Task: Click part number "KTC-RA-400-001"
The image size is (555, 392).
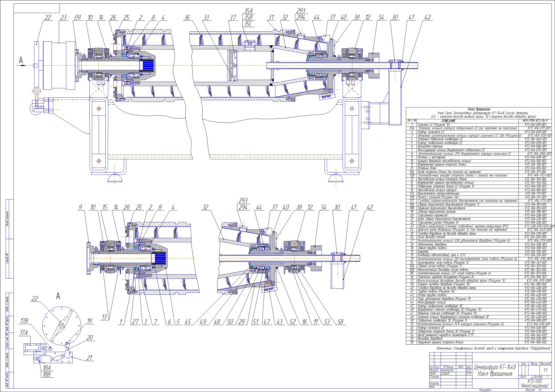Action: [x=535, y=288]
